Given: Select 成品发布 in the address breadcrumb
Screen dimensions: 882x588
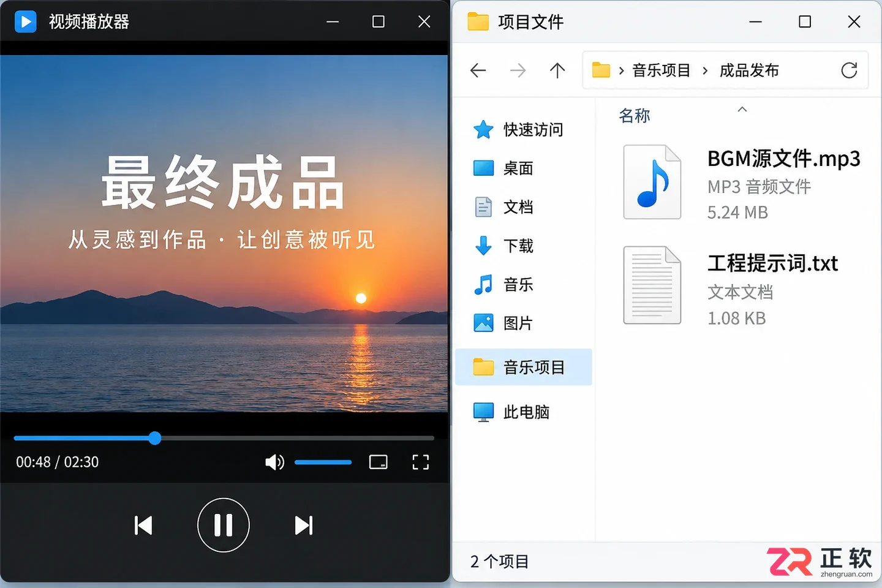Looking at the screenshot, I should coord(749,70).
